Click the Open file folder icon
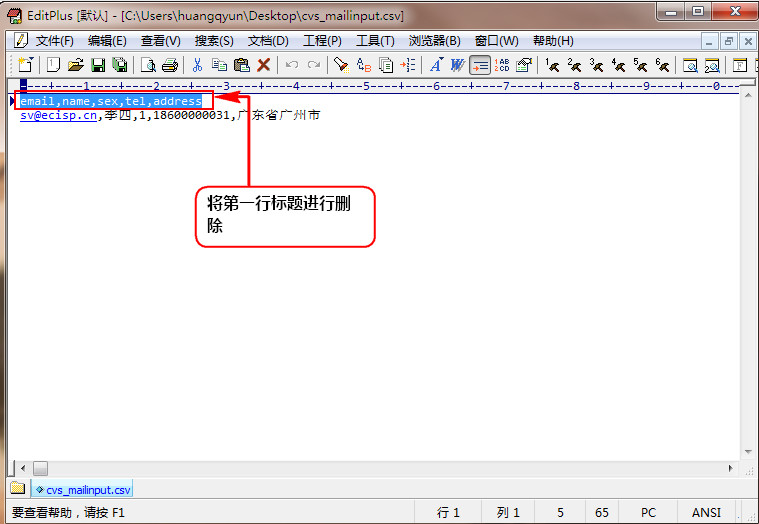Viewport: 759px width, 524px height. tap(75, 65)
